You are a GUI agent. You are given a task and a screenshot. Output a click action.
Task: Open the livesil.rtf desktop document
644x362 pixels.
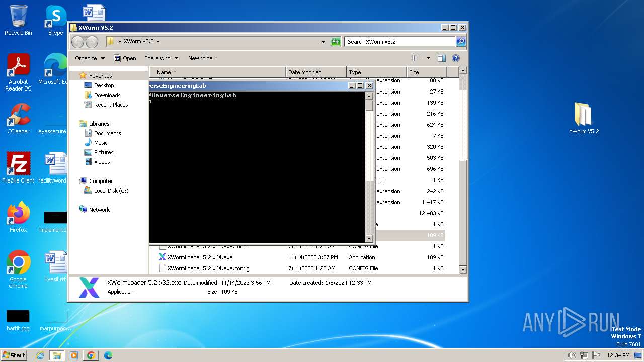click(x=55, y=266)
